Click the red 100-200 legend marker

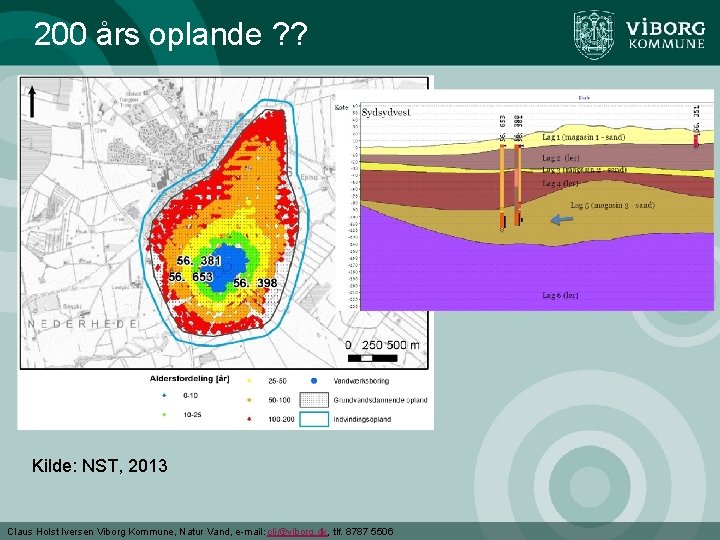pos(249,419)
